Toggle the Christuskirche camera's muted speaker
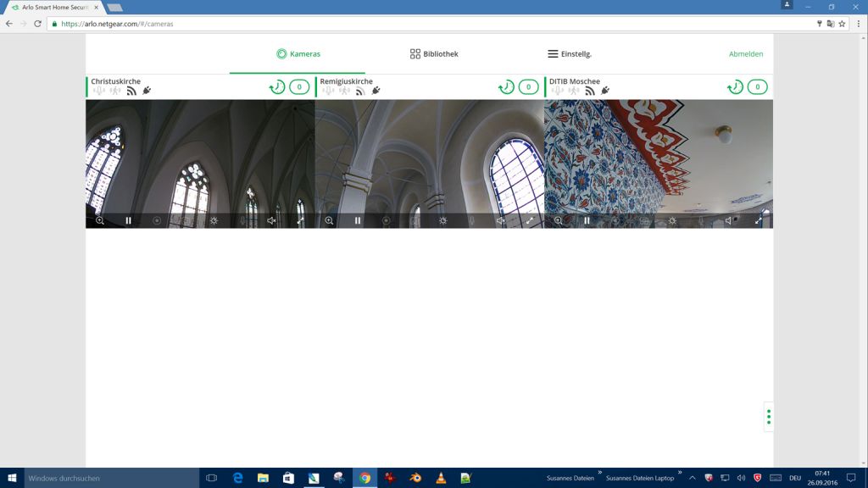This screenshot has width=868, height=488. tap(271, 220)
